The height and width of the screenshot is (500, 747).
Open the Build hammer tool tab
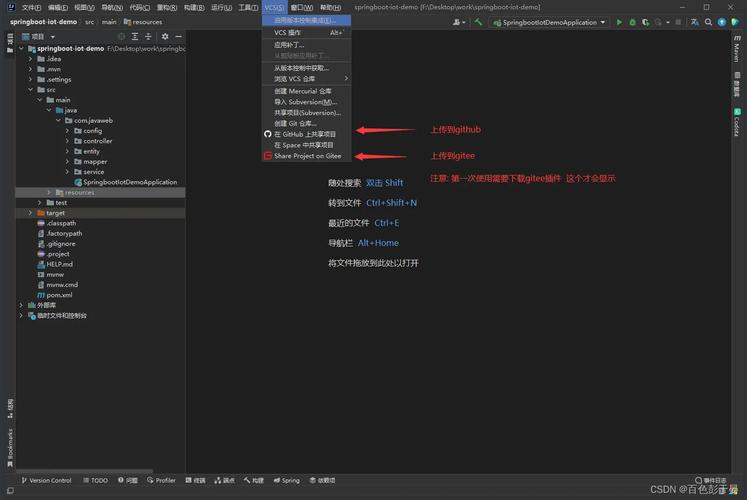[254, 480]
